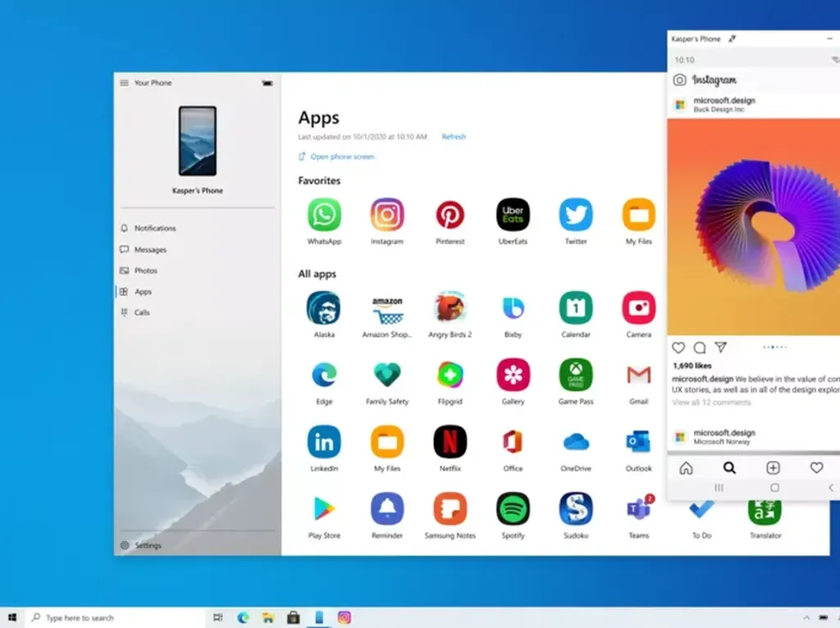Open My Files in All apps

(x=387, y=442)
